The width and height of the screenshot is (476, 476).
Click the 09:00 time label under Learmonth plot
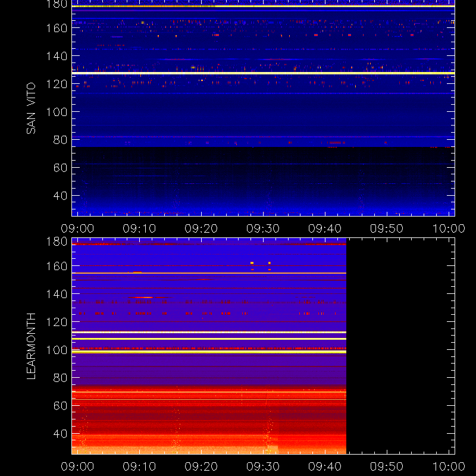click(x=77, y=466)
